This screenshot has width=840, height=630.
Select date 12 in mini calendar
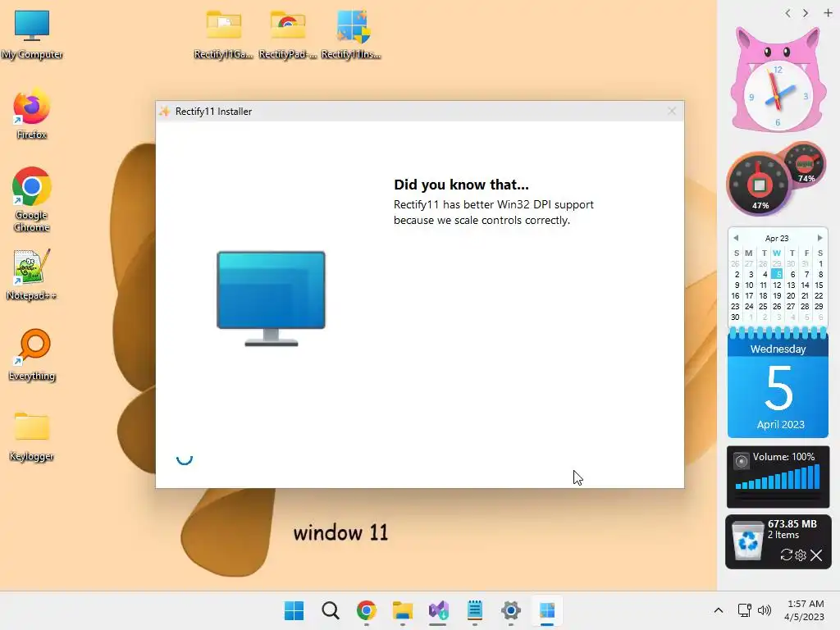pos(778,285)
